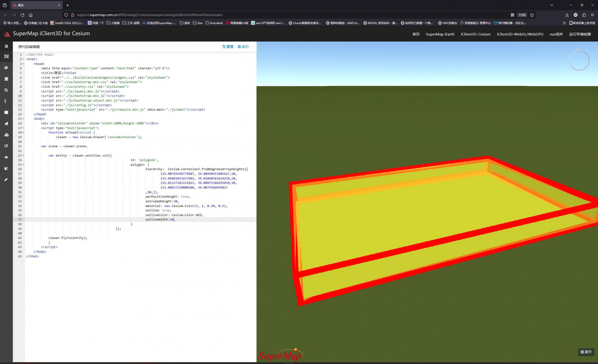Select the vertical arrows measure icon
This screenshot has height=364, width=598.
click(5, 101)
